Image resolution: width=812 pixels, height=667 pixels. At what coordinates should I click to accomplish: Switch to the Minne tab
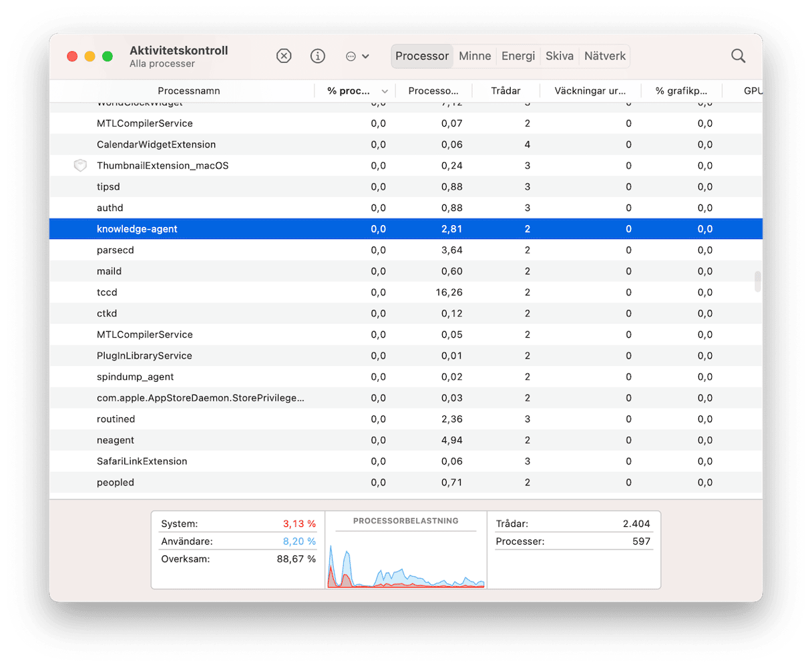coord(475,56)
